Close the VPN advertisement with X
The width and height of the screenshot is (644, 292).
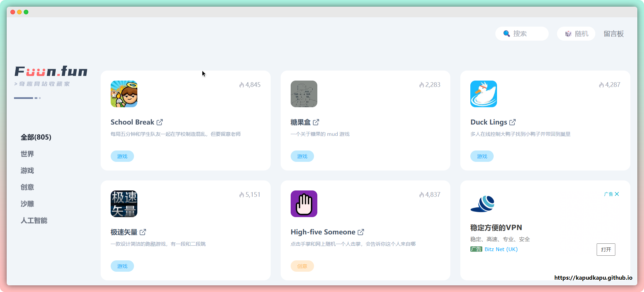pos(617,194)
